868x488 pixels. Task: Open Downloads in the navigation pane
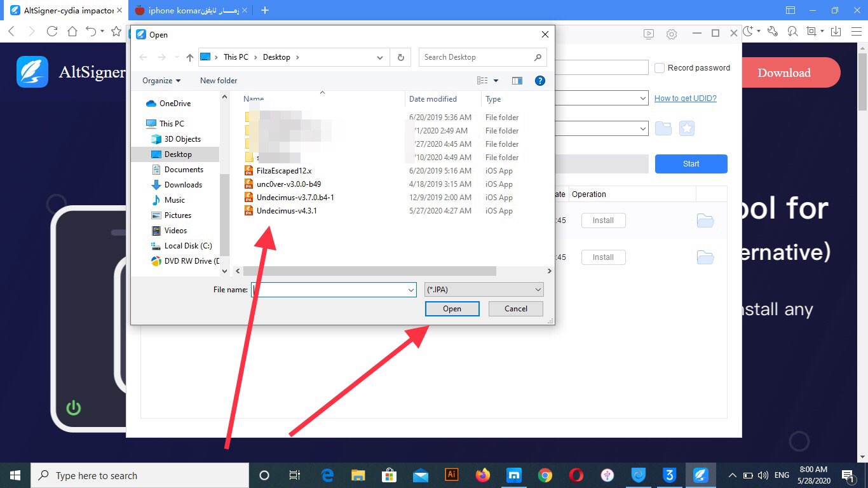coord(177,185)
